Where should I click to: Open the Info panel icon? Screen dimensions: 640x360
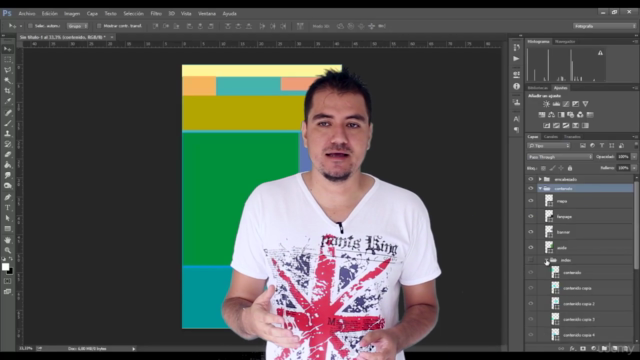tap(516, 87)
